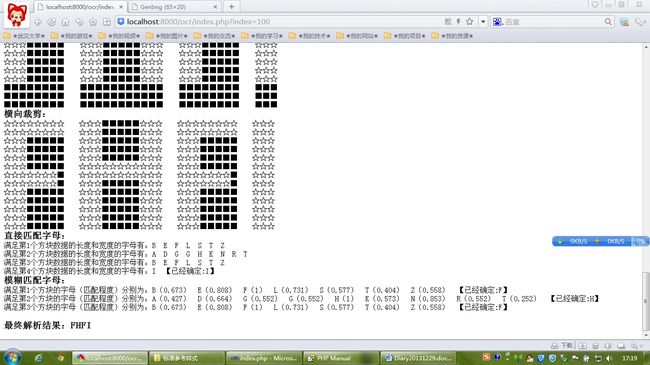The width and height of the screenshot is (650, 365).
Task: Open the ★武汉大学★ bookmark folder
Action: point(24,36)
